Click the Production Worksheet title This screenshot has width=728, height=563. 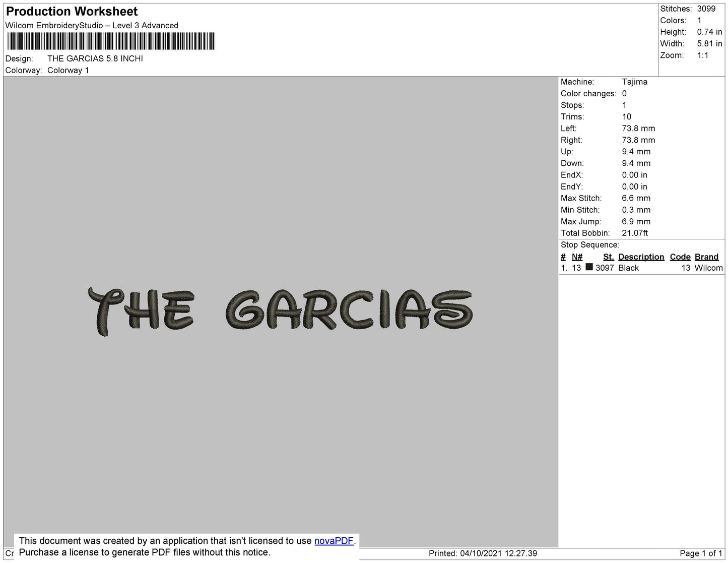coord(72,12)
